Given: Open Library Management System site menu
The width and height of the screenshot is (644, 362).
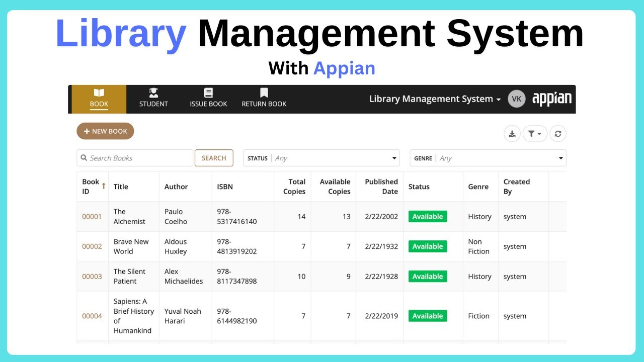Looking at the screenshot, I should 435,99.
